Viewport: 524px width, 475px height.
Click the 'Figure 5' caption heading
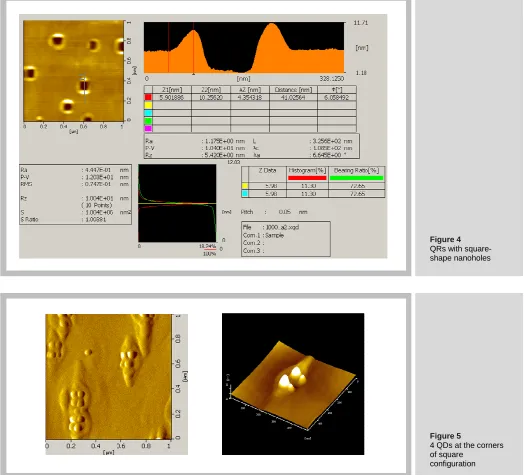445,436
